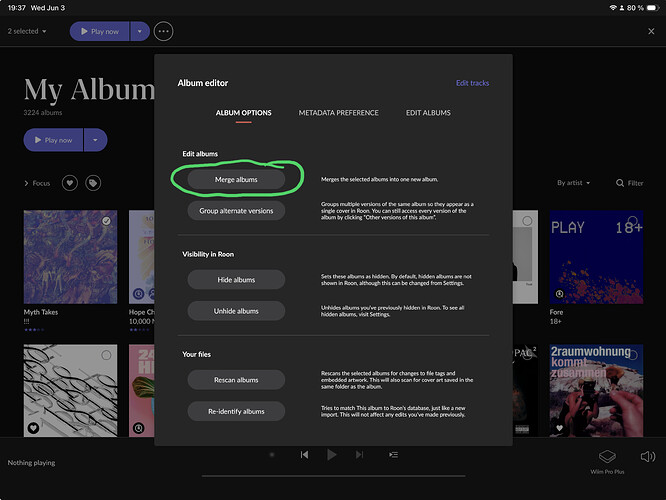
Task: Choose Group alternate versions
Action: point(236,211)
